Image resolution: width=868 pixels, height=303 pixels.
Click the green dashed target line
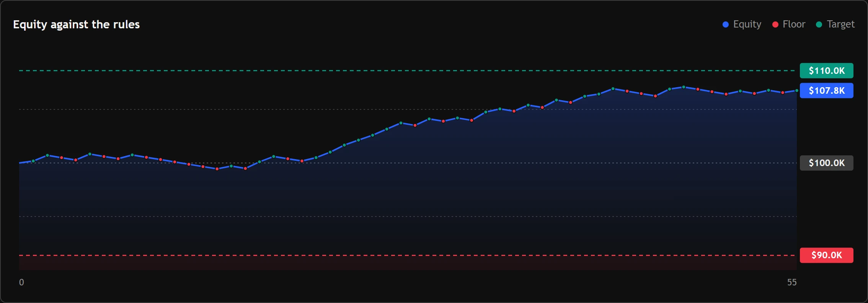[408, 71]
